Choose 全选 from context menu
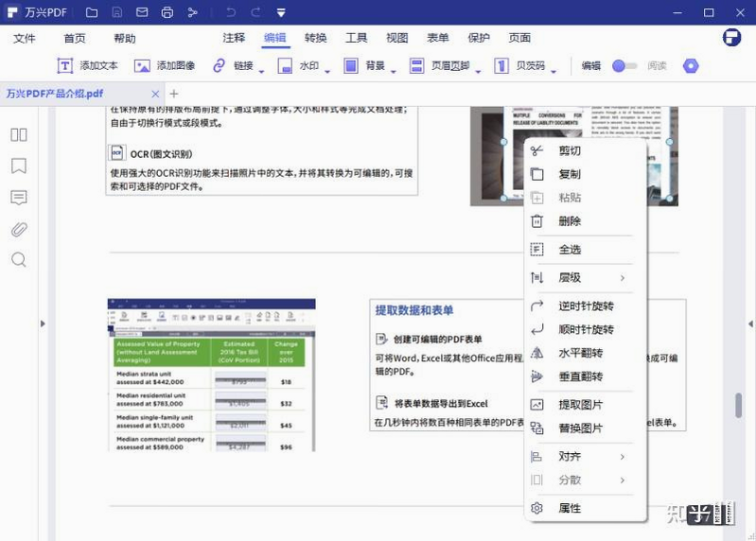 tap(586, 250)
